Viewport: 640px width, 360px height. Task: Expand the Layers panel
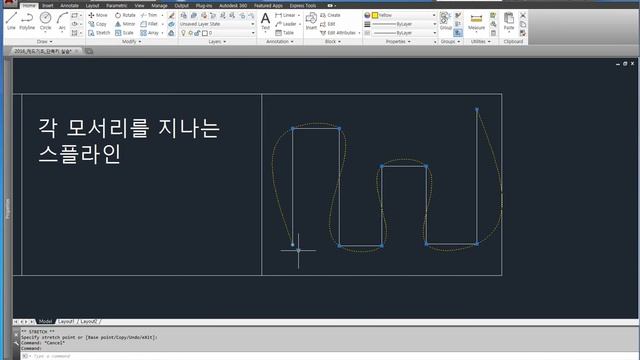pos(217,42)
